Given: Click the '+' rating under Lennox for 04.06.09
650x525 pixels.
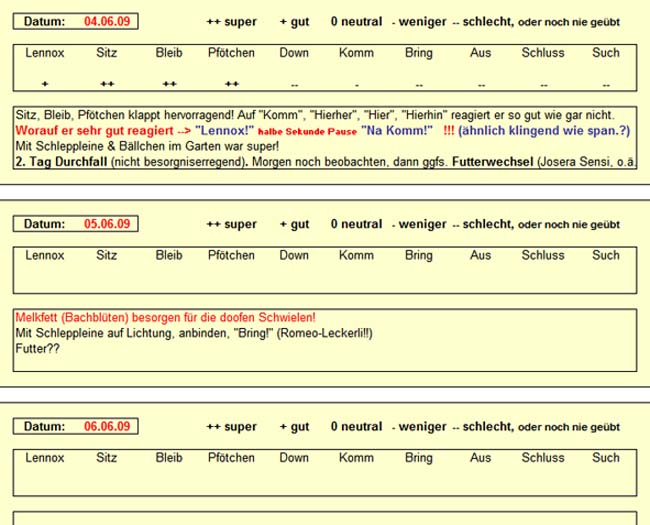Looking at the screenshot, I should point(45,84).
